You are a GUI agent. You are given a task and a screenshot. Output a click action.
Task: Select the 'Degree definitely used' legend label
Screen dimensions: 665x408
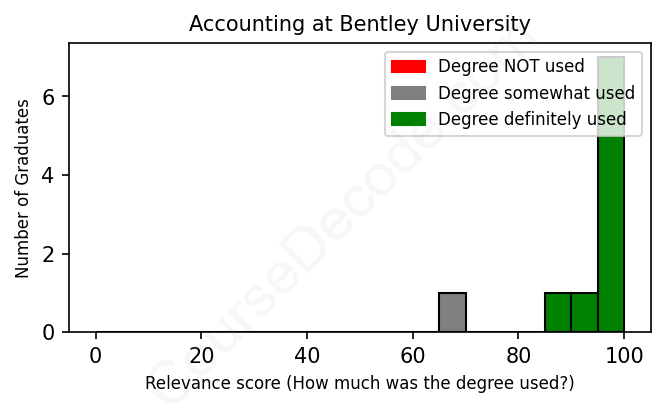(532, 119)
